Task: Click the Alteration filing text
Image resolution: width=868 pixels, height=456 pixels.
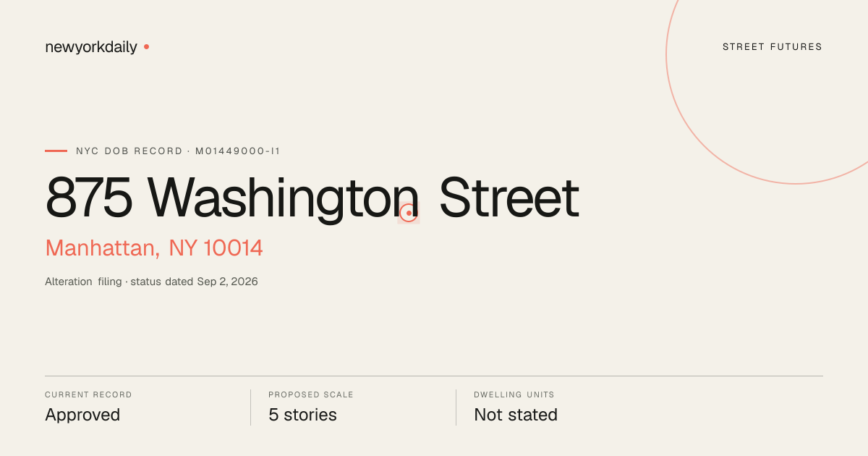Action: click(83, 282)
